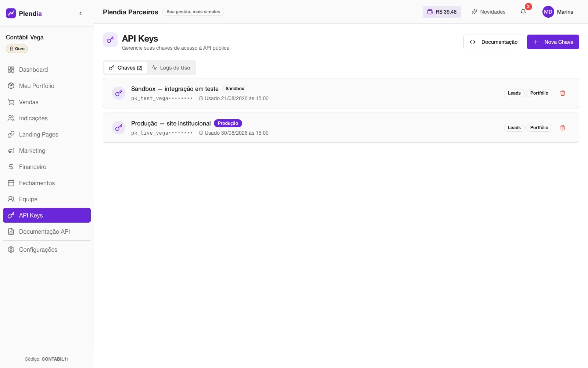Click the Código: CONTABIL11 footer text
The width and height of the screenshot is (588, 368).
coord(47,359)
